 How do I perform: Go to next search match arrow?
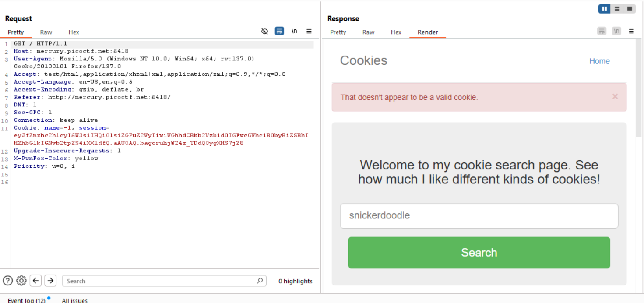pos(50,281)
